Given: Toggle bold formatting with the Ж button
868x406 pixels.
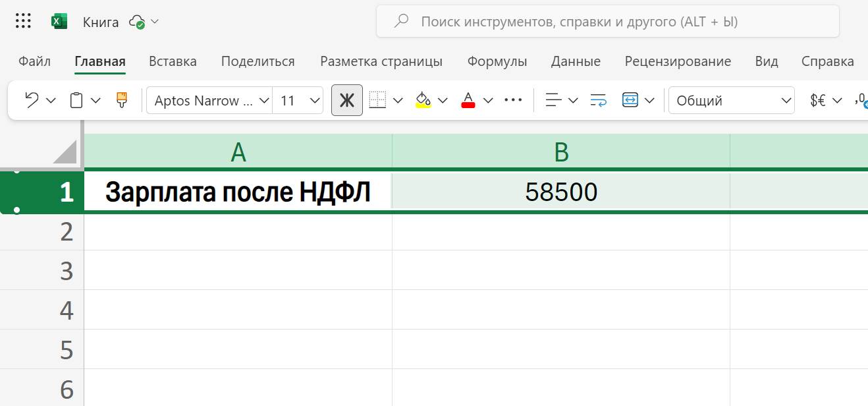Looking at the screenshot, I should 347,100.
